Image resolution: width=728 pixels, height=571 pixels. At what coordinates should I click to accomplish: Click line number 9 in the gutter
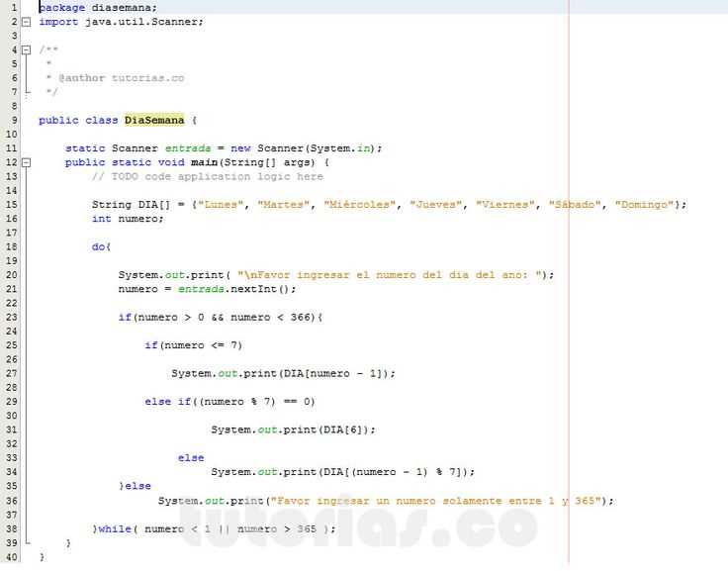tap(15, 121)
